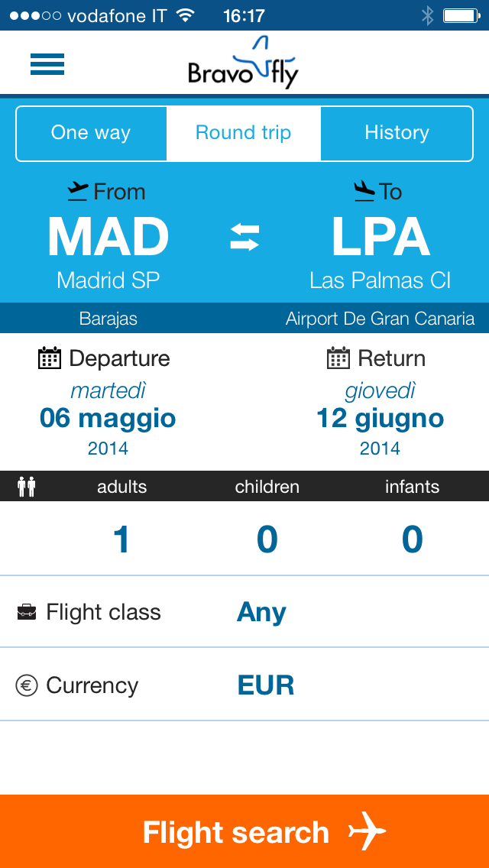This screenshot has width=489, height=868.
Task: Open the hamburger menu
Action: [x=47, y=64]
